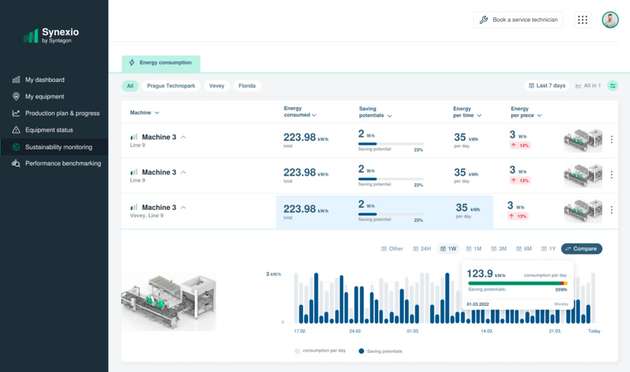Click the Synexio logo
Image resolution: width=630 pixels, height=372 pixels.
click(x=51, y=35)
